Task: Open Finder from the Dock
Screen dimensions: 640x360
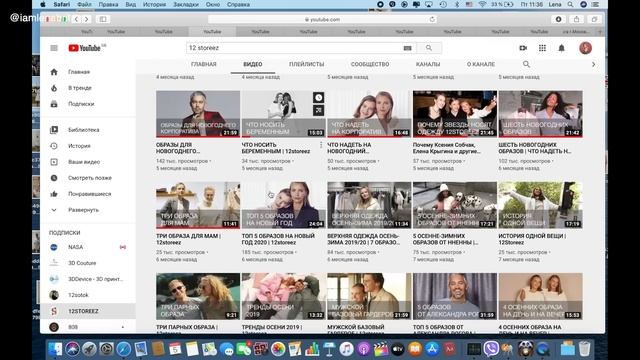Action: (55, 349)
